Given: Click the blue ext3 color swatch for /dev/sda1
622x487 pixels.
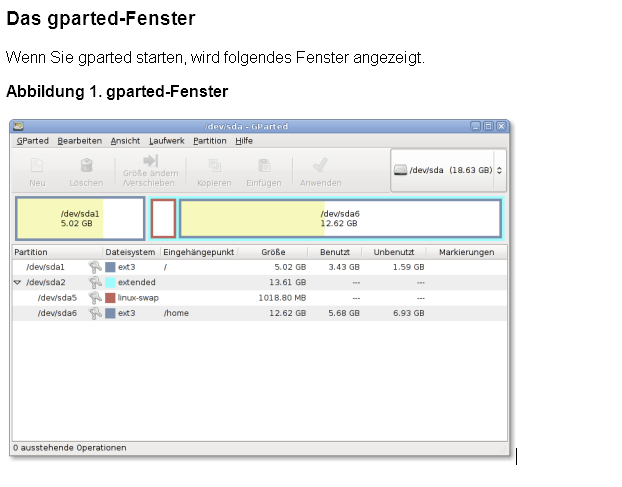Looking at the screenshot, I should (x=110, y=267).
